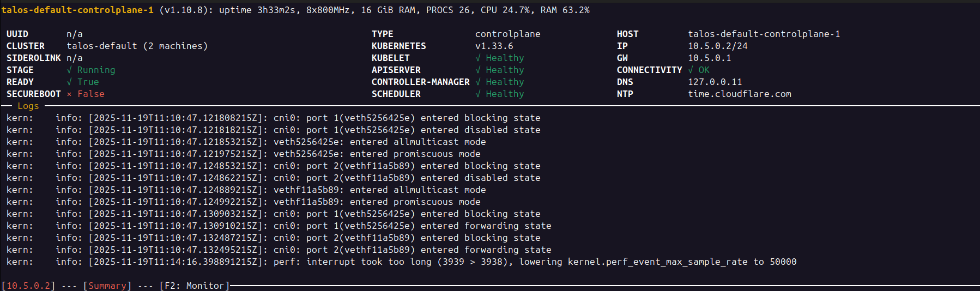Click the gateway address 10.5.0.1
This screenshot has height=291, width=980.
coord(709,58)
